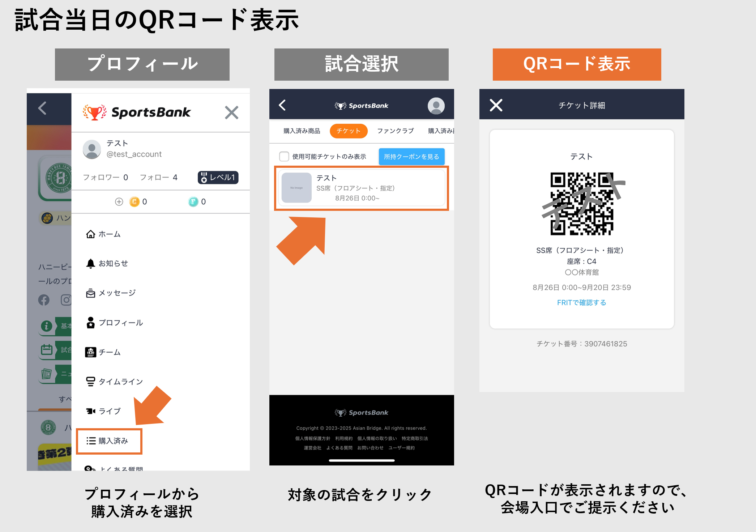
Task: Open 利用規約 footer link
Action: (344, 438)
